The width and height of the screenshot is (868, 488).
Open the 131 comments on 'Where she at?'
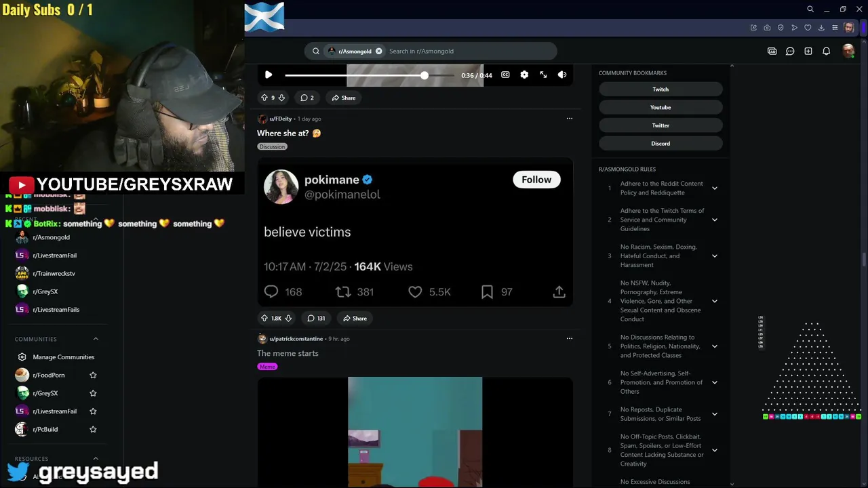(316, 318)
